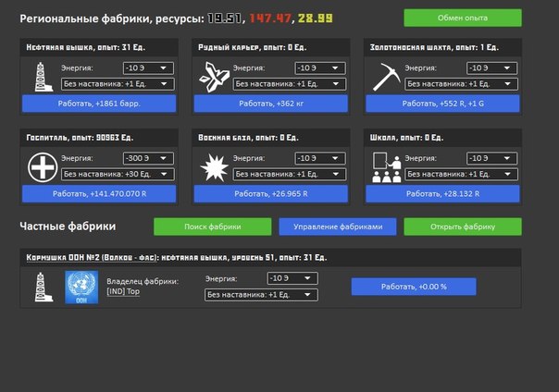Click the Рудный карьер, опыт: 0 Ед. header

[252, 47]
